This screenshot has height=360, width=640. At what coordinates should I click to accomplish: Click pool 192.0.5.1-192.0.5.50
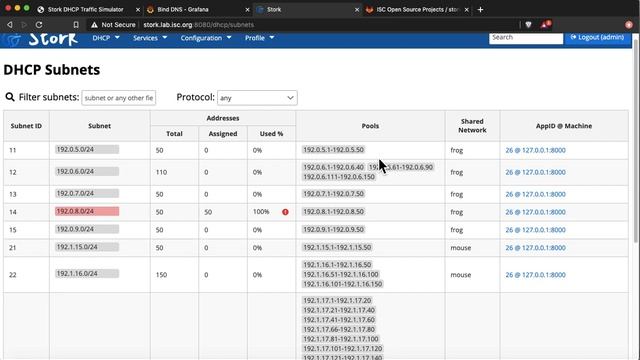[x=333, y=150]
